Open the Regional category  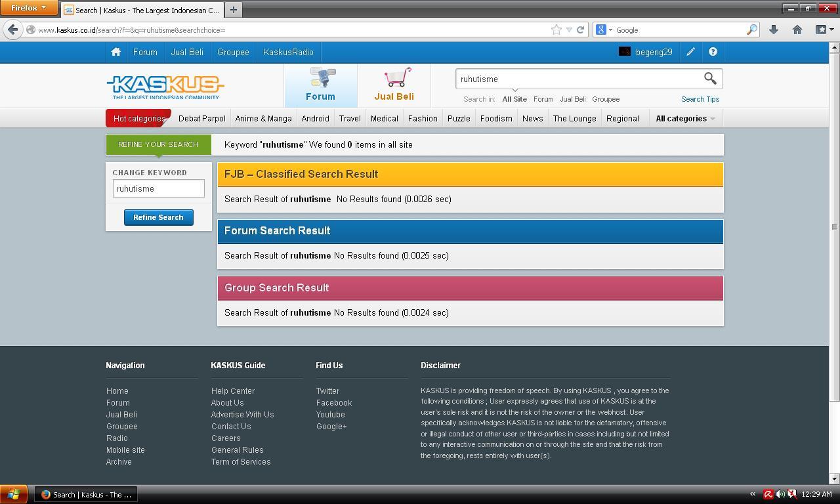[x=622, y=119]
